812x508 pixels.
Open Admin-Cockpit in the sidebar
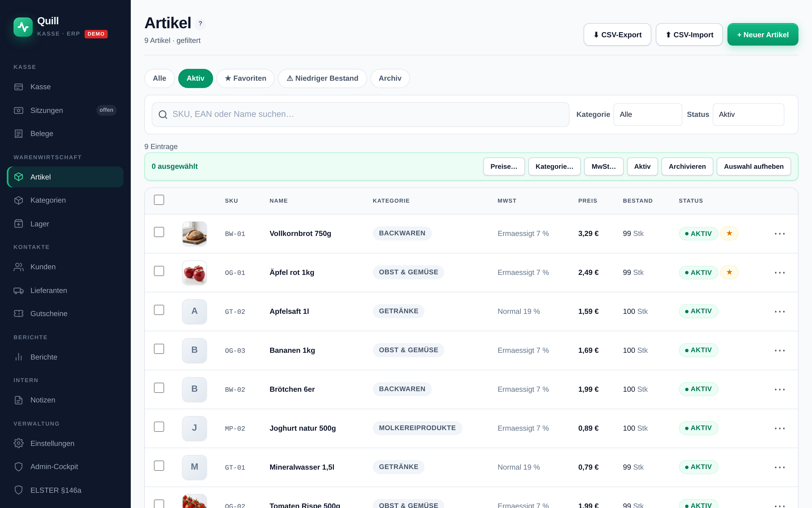point(65,467)
